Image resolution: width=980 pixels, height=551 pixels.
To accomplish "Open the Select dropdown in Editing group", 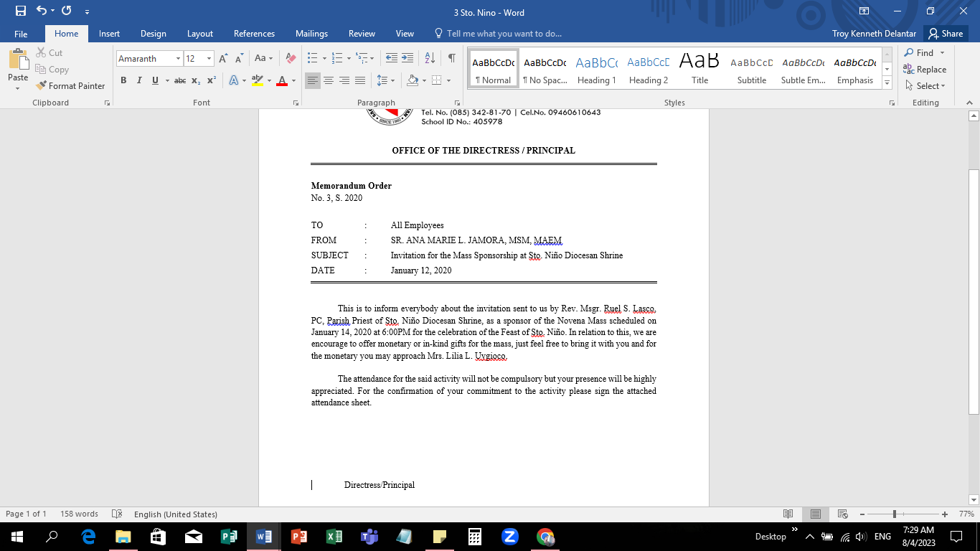I will [925, 86].
